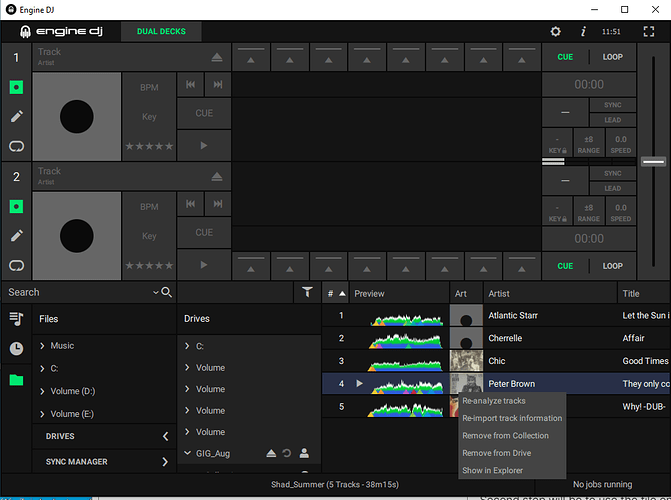The width and height of the screenshot is (671, 500).
Task: Click the pencil edit icon on deck 2
Action: 16,236
